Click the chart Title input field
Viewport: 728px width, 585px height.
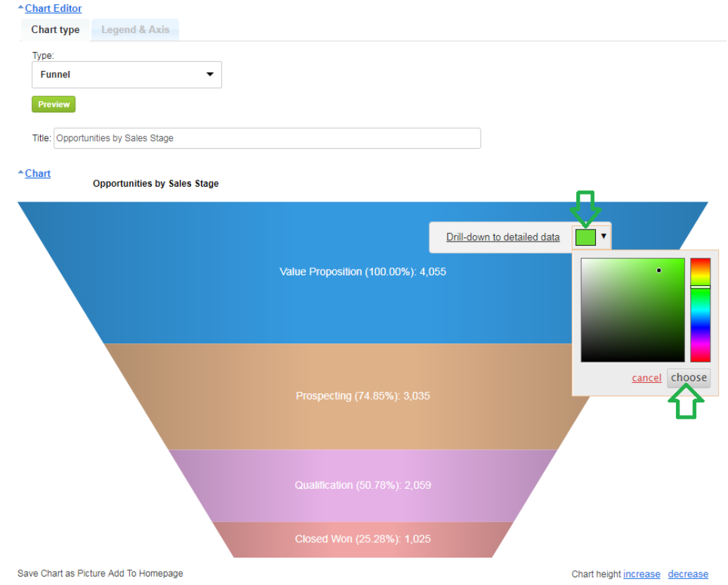[x=267, y=138]
